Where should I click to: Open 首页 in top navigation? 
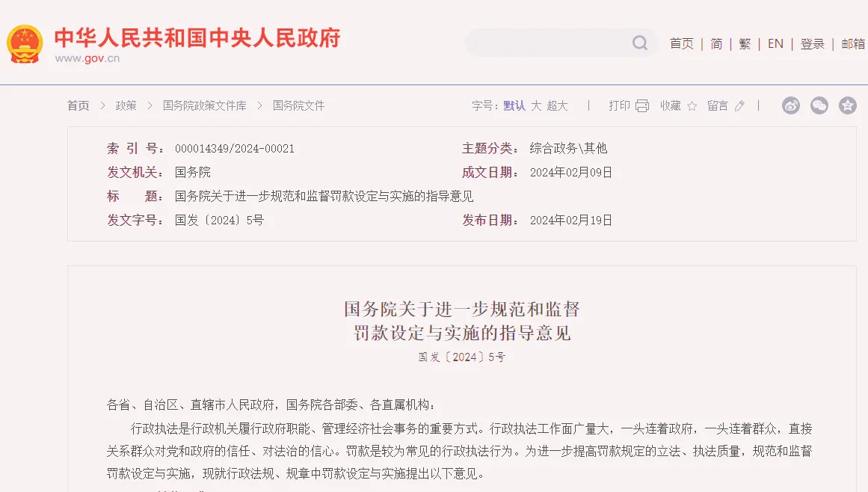[681, 43]
